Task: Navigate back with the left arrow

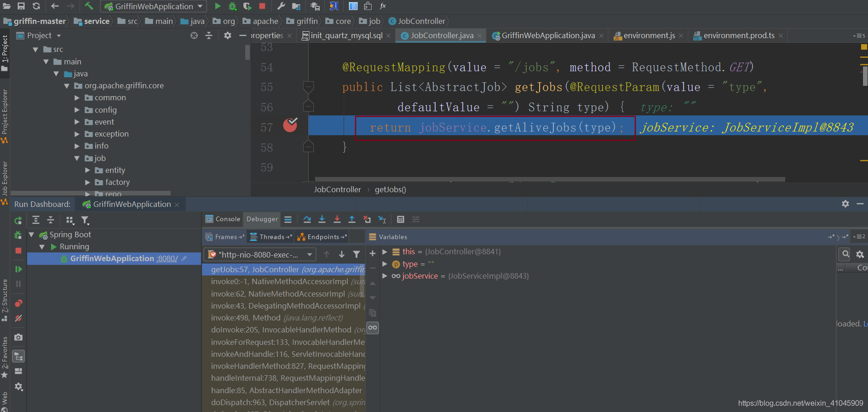Action: pyautogui.click(x=55, y=6)
